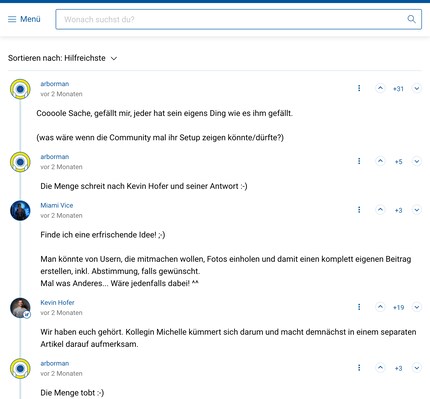Click the line 'Mal was Anderes... Wäre jedenfalls dabei!'

point(119,283)
